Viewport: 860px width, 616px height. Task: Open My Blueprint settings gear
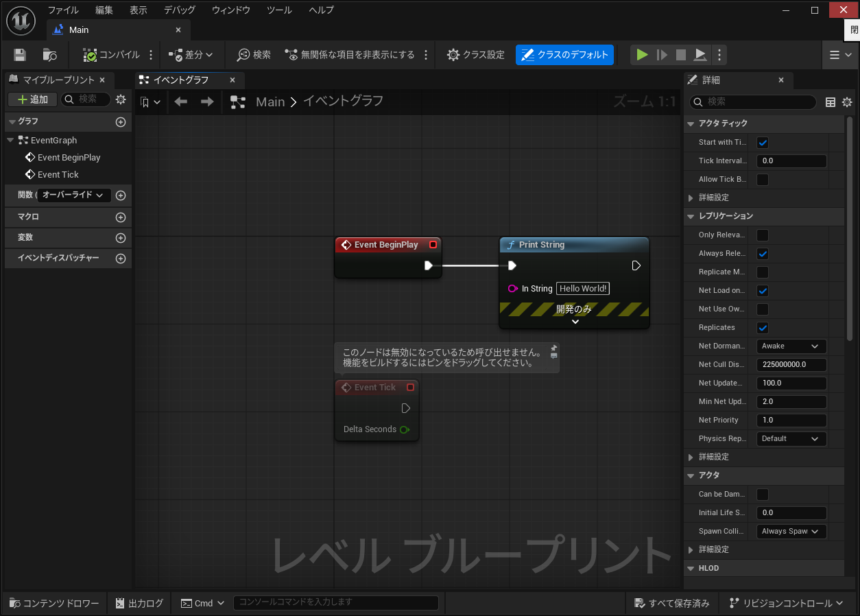[x=121, y=99]
